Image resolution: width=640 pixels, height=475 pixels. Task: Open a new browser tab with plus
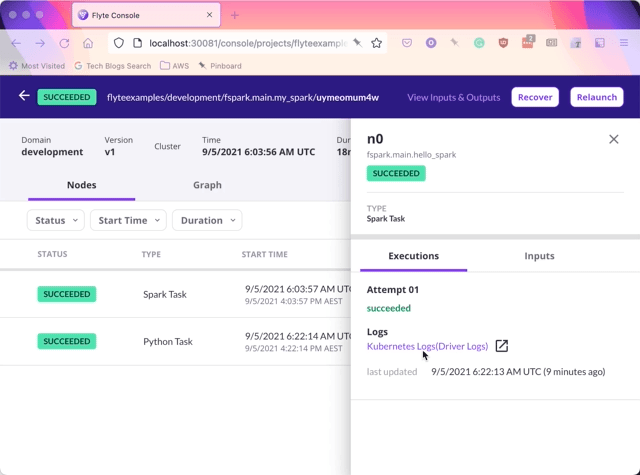pyautogui.click(x=235, y=16)
